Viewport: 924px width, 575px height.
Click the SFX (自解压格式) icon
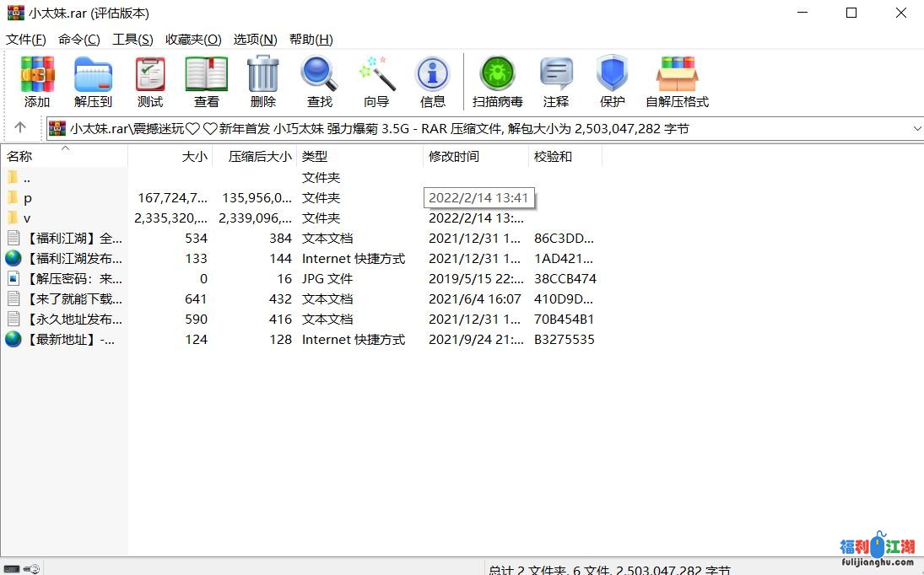[677, 82]
